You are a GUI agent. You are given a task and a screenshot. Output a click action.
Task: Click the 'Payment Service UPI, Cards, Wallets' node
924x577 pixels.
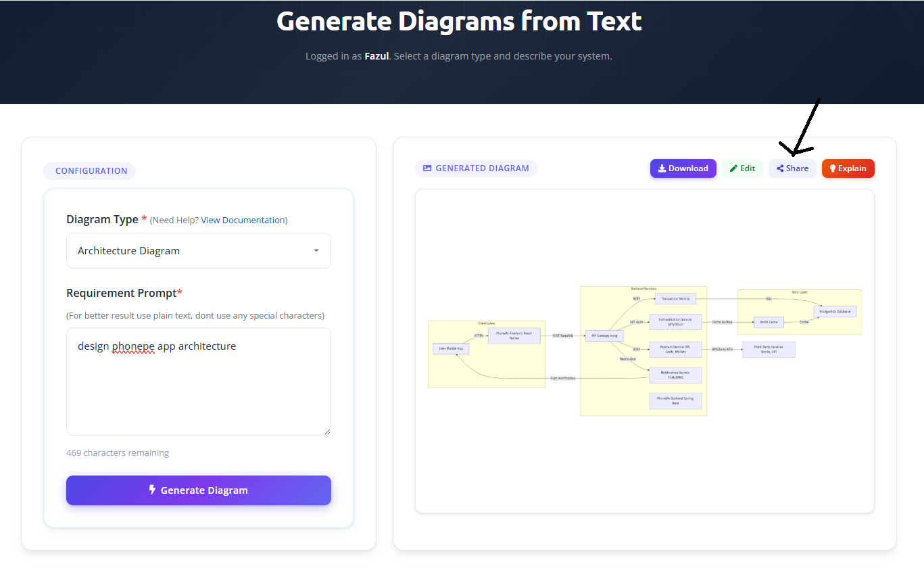(675, 349)
